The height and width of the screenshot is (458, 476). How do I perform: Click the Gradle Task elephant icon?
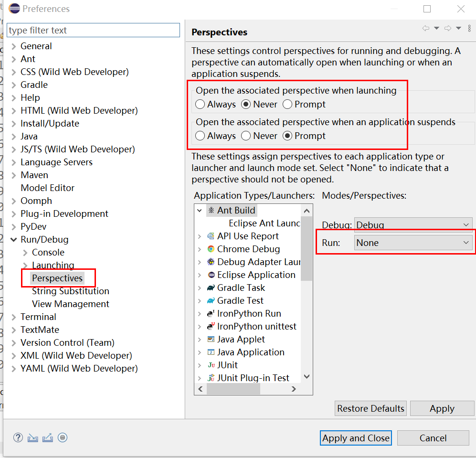(x=211, y=288)
